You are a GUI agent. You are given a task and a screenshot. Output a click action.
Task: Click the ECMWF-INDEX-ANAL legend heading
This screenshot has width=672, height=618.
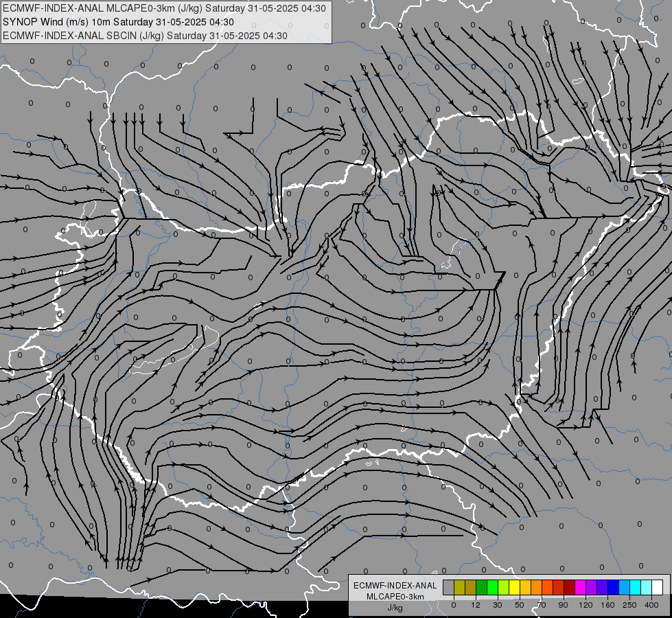395,586
